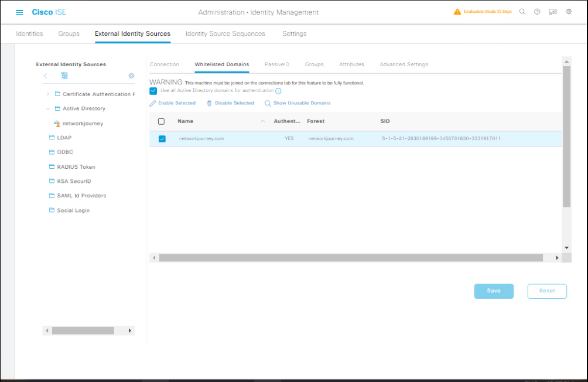Click the scroll right arrow in sources tree

pyautogui.click(x=130, y=330)
